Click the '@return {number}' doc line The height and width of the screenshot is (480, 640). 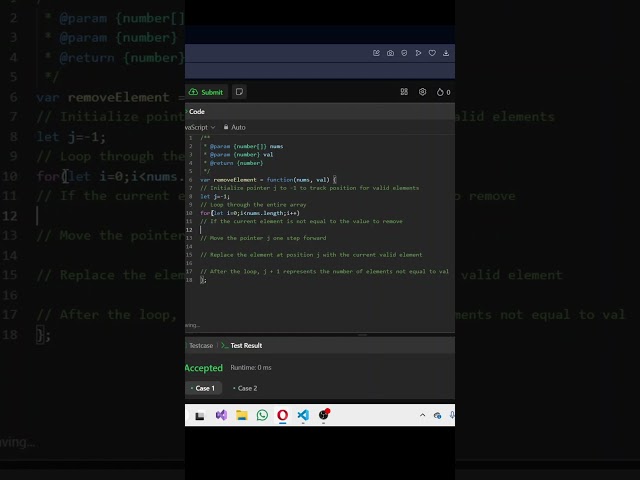click(x=233, y=163)
